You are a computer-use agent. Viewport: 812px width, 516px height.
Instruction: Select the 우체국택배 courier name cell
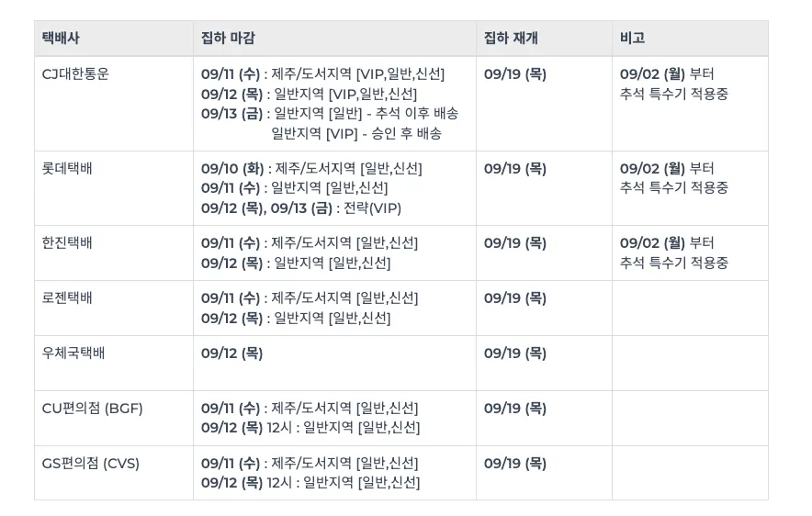click(x=73, y=353)
